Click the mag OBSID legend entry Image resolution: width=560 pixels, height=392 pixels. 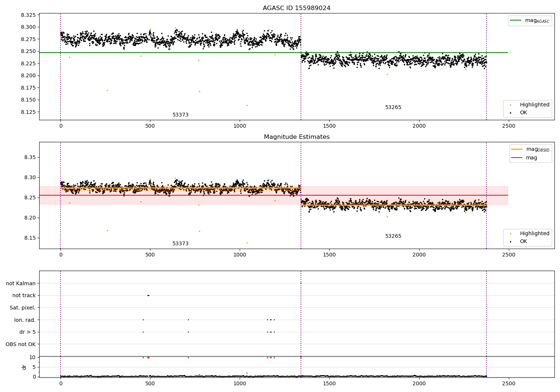point(530,149)
